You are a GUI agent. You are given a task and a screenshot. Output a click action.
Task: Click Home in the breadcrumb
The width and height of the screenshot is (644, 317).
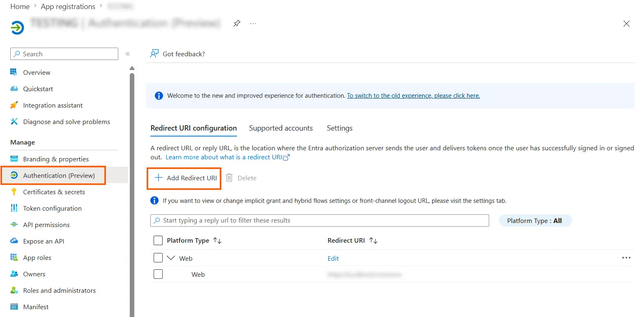(x=20, y=7)
